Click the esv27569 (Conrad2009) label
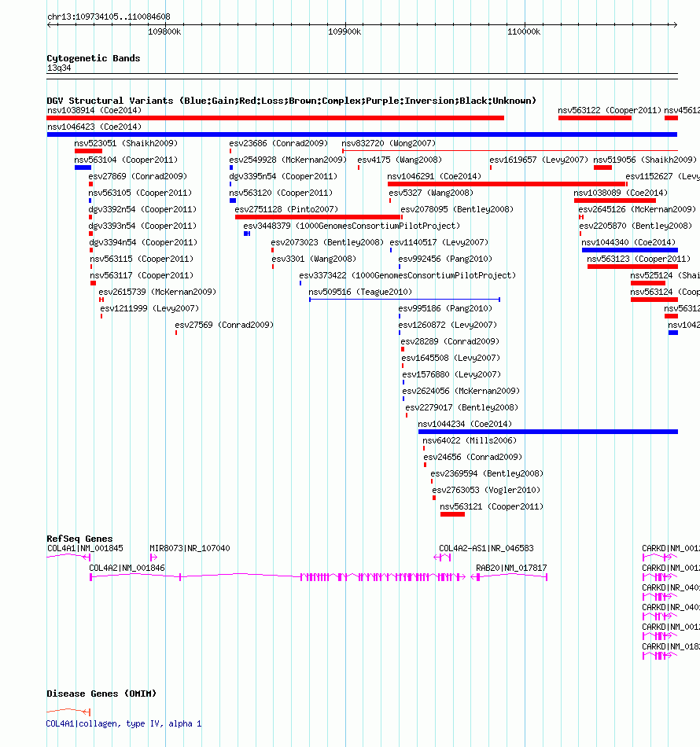Image resolution: width=700 pixels, height=747 pixels. coord(224,325)
